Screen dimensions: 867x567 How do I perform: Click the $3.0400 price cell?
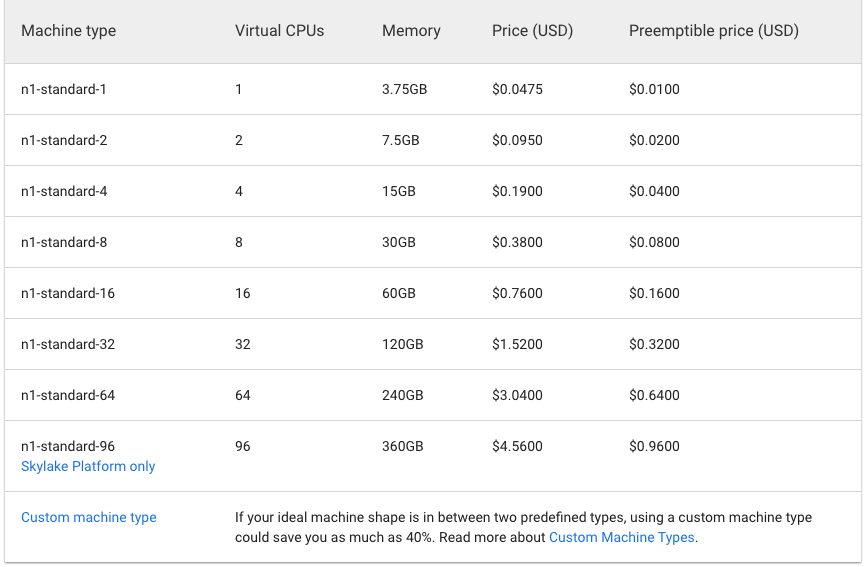(518, 395)
